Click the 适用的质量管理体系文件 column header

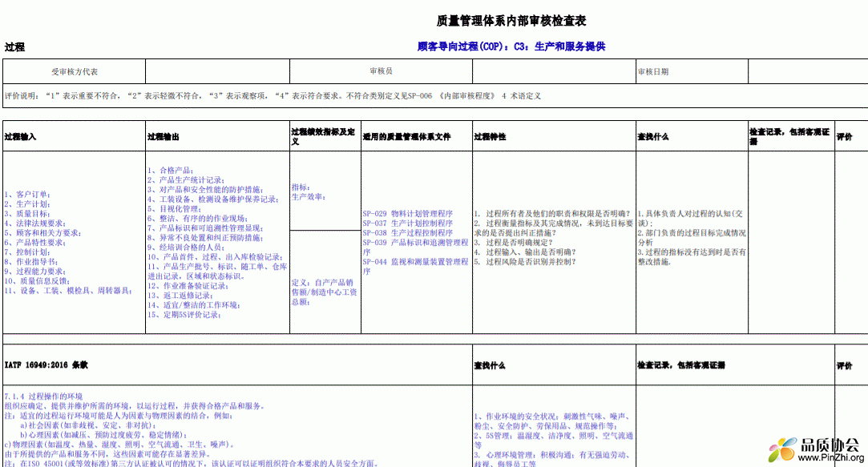[417, 136]
